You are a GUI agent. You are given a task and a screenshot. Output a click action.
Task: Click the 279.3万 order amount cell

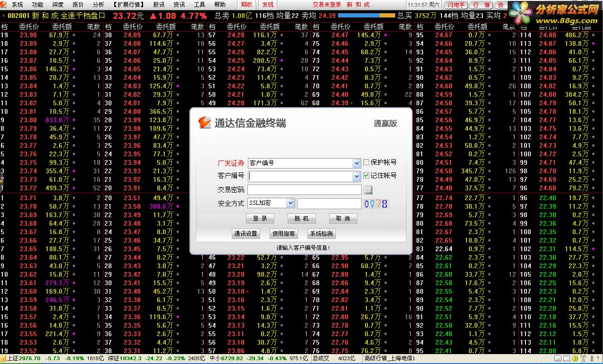pos(57,283)
